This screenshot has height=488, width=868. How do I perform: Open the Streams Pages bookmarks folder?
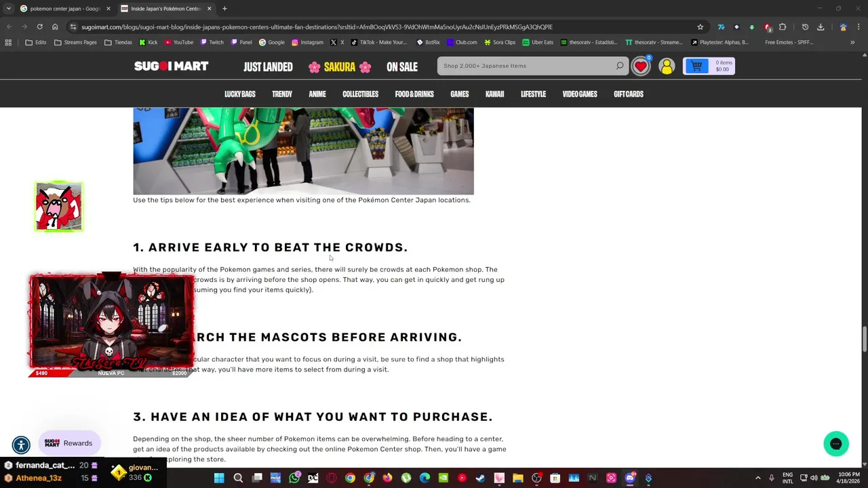pyautogui.click(x=75, y=42)
